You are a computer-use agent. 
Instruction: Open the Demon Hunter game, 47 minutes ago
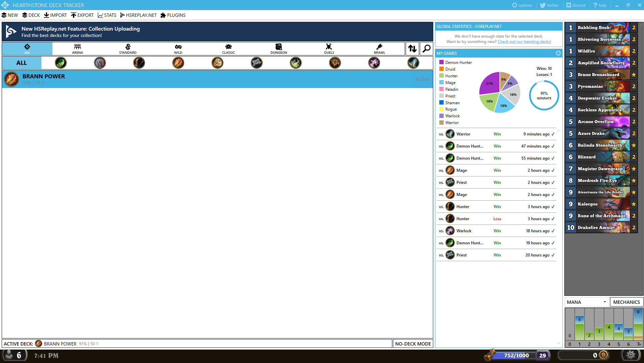pos(497,146)
